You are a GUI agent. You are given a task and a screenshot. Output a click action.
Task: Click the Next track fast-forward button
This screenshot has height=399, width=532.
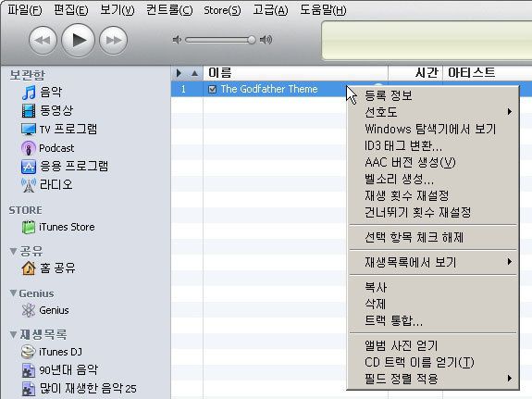[x=113, y=40]
